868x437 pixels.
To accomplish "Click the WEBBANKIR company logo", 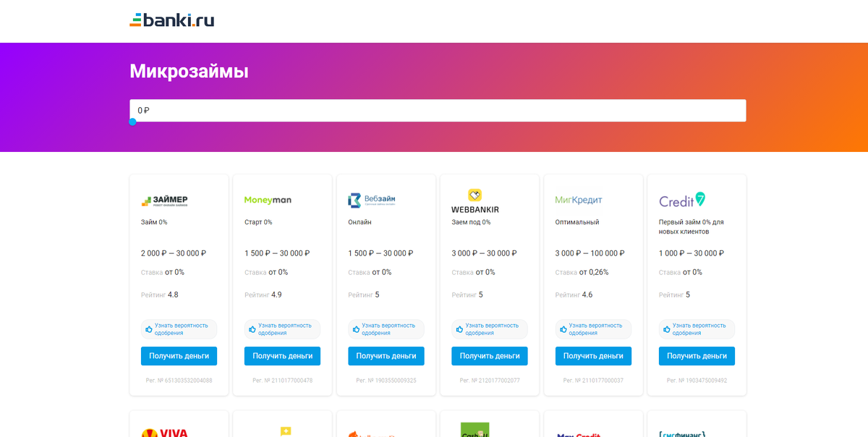I will (x=475, y=201).
